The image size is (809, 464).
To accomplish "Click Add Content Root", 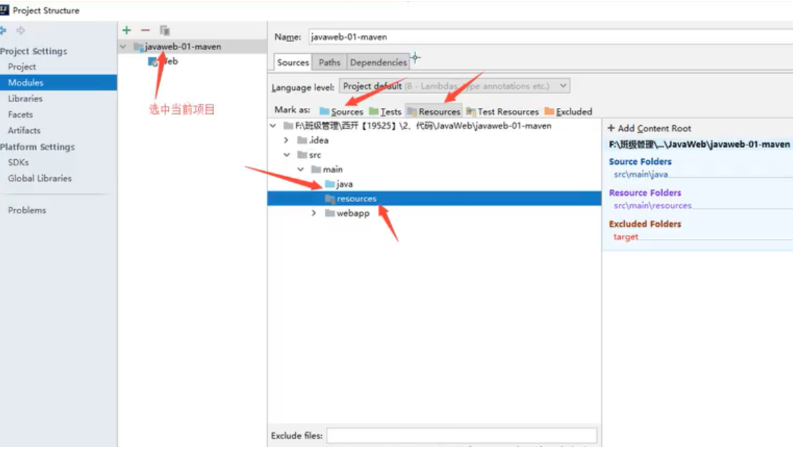I will (x=649, y=128).
